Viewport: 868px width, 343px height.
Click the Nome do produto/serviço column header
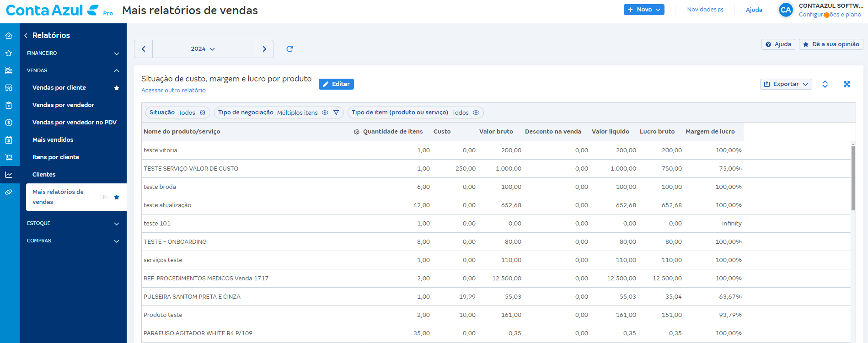pos(182,132)
